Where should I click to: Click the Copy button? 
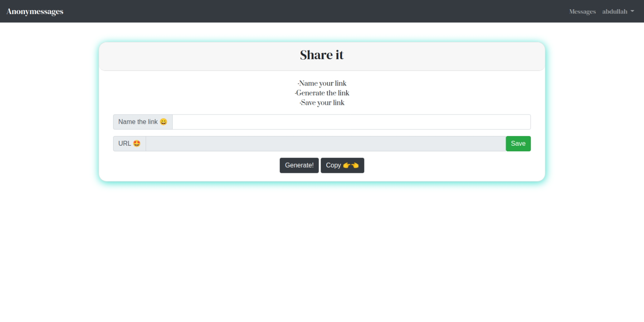point(342,165)
